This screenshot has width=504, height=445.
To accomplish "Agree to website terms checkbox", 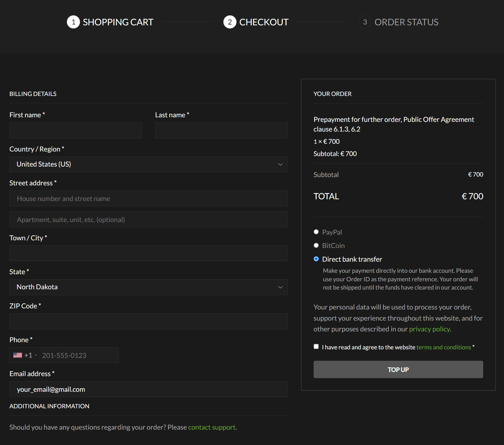I will coord(316,346).
